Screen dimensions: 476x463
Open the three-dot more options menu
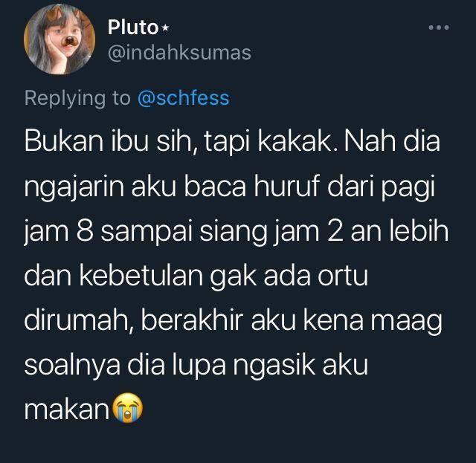[439, 27]
